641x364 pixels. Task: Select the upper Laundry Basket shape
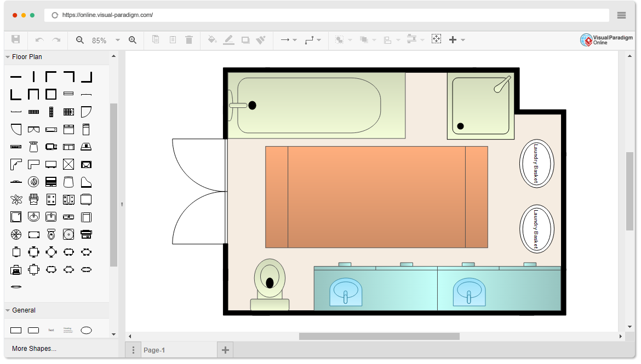pos(537,164)
